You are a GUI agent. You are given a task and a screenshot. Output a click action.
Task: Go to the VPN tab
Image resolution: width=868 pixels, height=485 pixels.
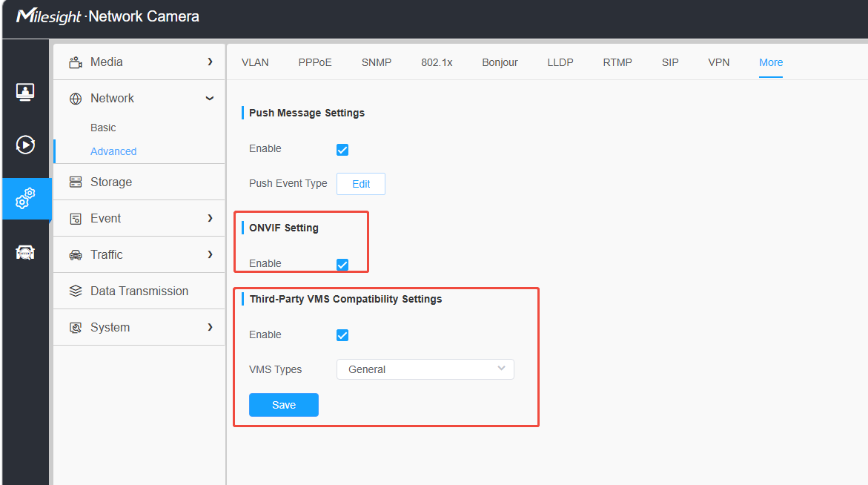pos(718,62)
